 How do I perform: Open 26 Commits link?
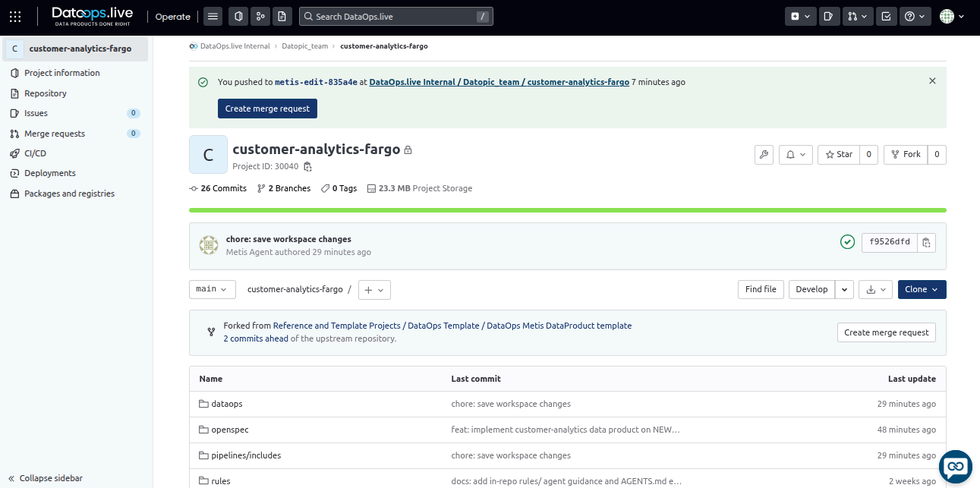pos(218,188)
